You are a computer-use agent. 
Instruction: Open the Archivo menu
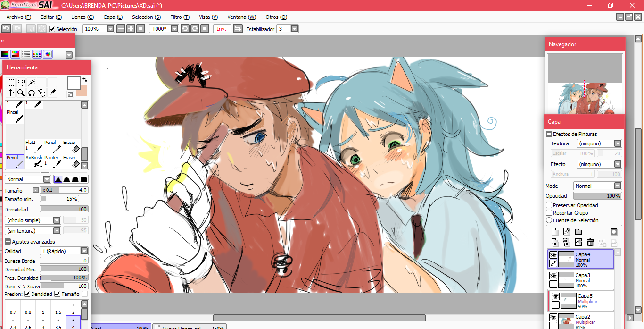pyautogui.click(x=19, y=17)
